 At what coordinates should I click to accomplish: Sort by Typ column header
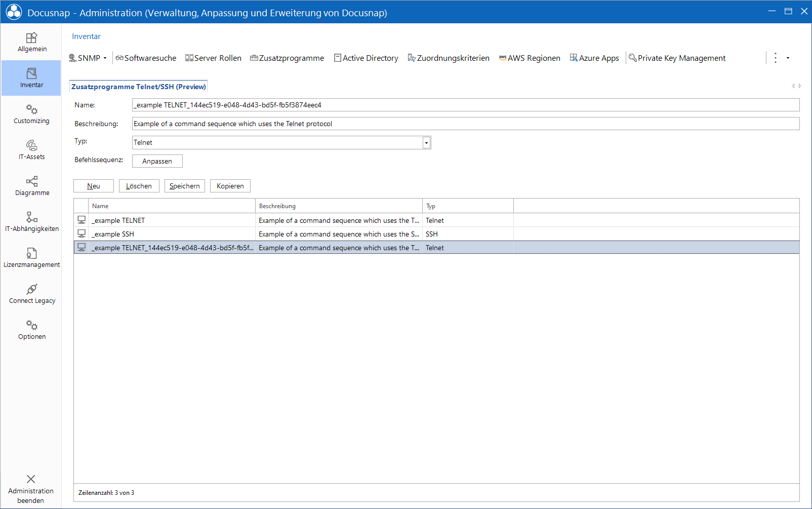(x=468, y=206)
